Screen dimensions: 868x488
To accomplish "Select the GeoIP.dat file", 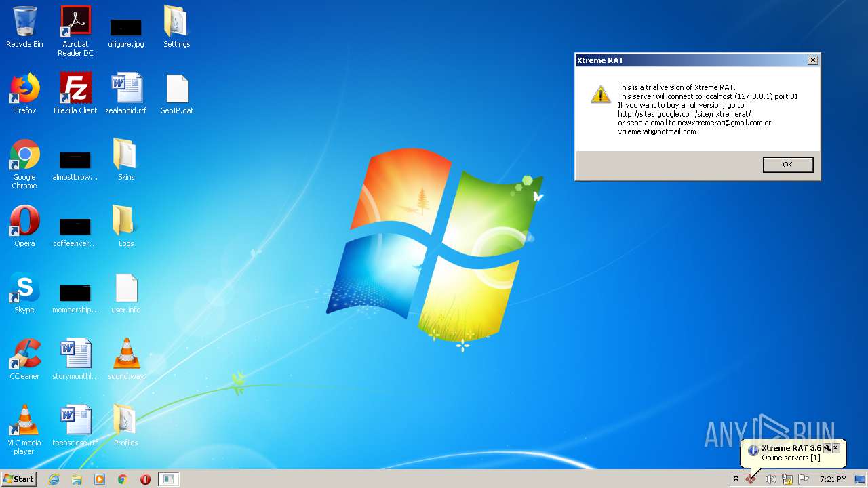I will [x=176, y=94].
